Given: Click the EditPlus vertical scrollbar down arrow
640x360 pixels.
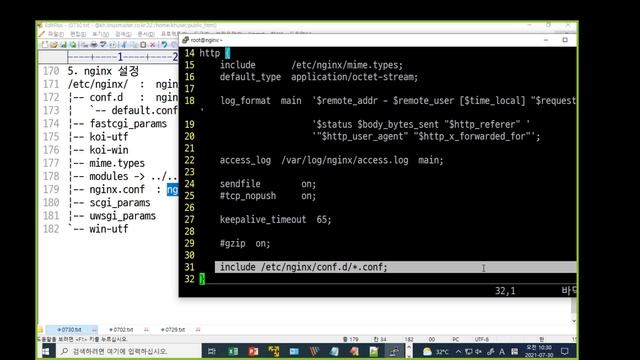Looking at the screenshot, I should [573, 321].
